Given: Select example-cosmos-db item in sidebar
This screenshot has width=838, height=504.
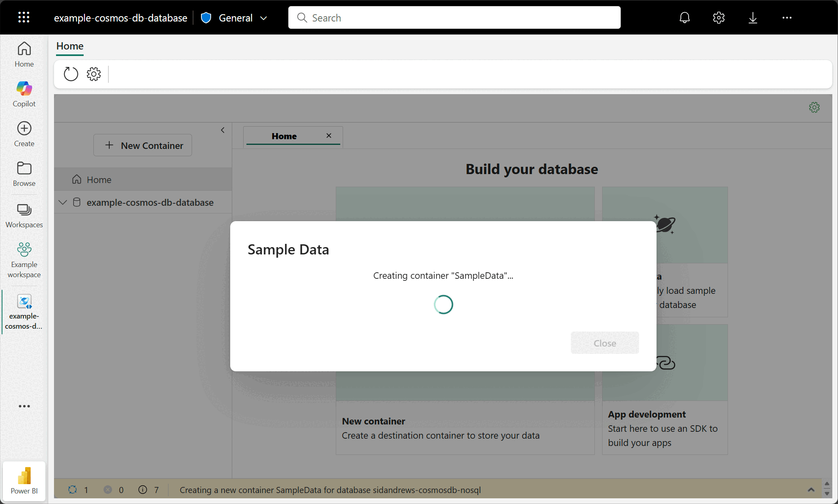Looking at the screenshot, I should click(24, 312).
